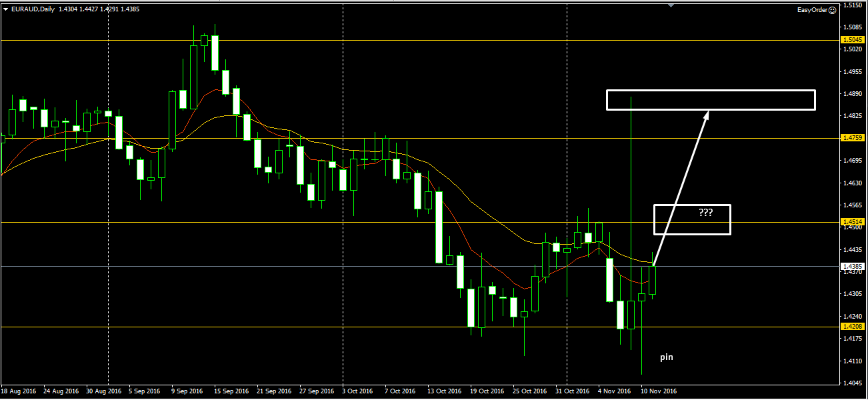Click the 21 Sep 2016 date label
This screenshot has height=418, width=868.
pos(275,391)
